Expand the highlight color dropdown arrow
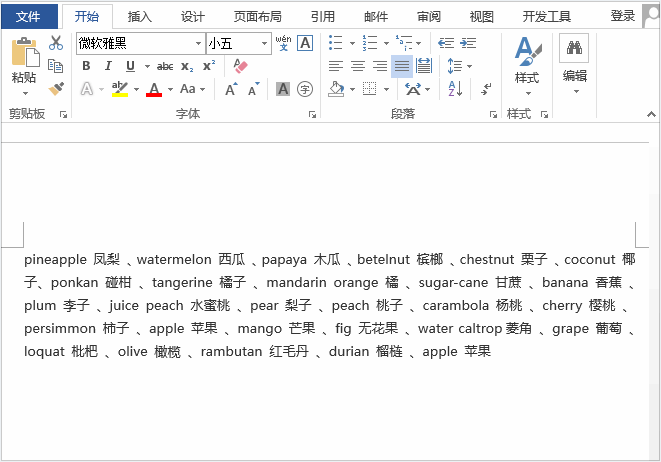 [x=136, y=89]
